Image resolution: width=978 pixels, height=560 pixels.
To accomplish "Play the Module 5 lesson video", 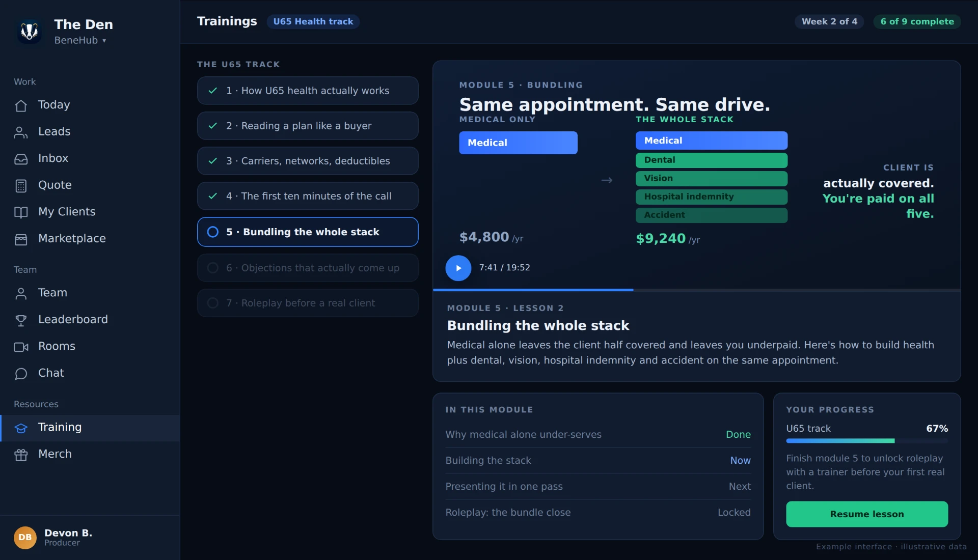I will tap(458, 268).
